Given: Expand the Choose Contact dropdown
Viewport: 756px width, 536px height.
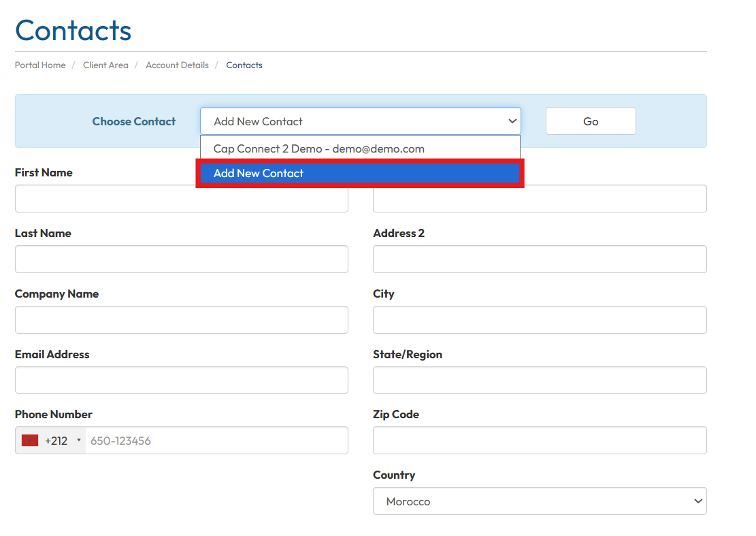Looking at the screenshot, I should (360, 121).
